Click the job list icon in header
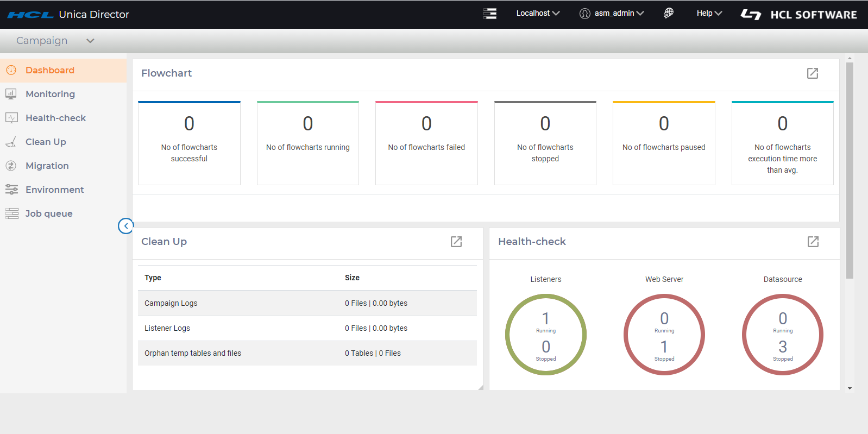Screen dimensions: 868x434 tap(489, 14)
